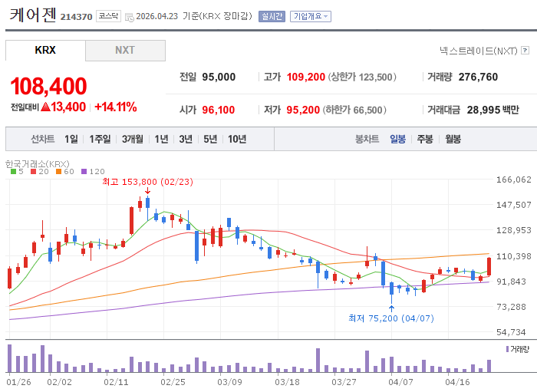Click the 코스닥 market badge
The width and height of the screenshot is (537, 392).
pos(108,16)
